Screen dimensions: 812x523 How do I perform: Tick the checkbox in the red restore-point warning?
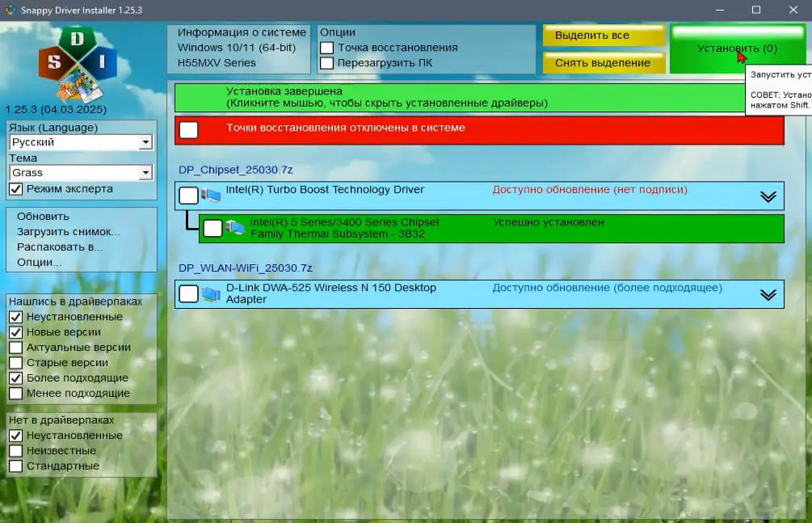point(188,129)
